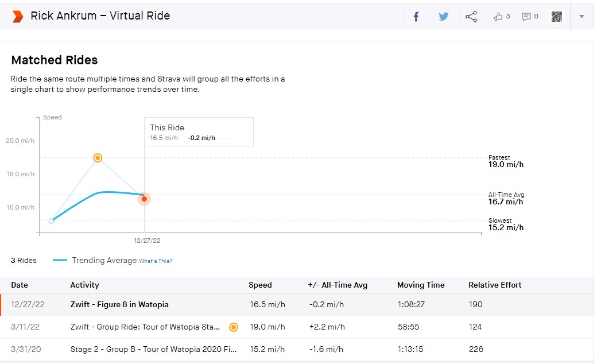Screen dimensions: 597x364
Task: Click the orange fastest-ride badge in table
Action: click(233, 327)
